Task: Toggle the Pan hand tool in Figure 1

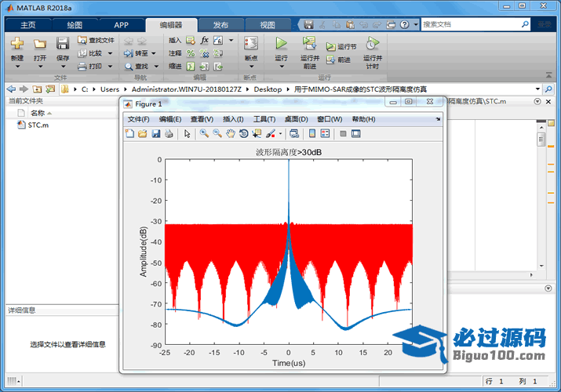Action: [231, 133]
